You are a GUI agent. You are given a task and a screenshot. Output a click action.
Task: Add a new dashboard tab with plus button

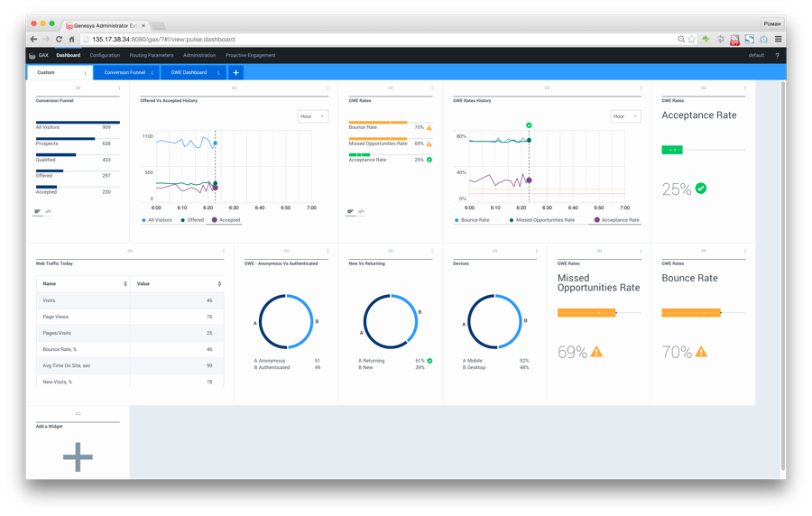pos(236,72)
